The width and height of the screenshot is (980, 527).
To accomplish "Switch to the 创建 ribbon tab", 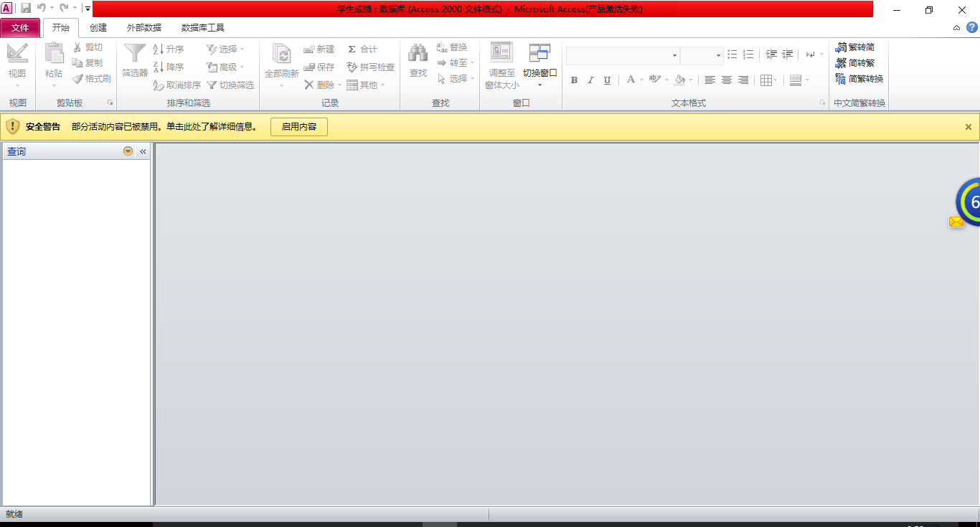I will tap(98, 28).
